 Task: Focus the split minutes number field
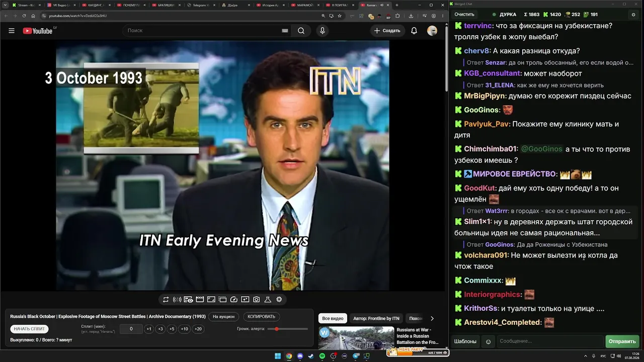click(x=131, y=329)
